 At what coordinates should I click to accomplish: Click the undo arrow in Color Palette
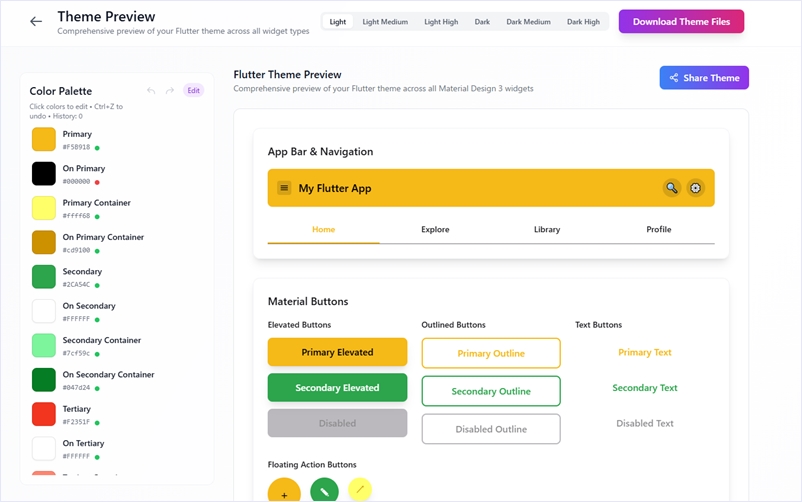click(152, 91)
